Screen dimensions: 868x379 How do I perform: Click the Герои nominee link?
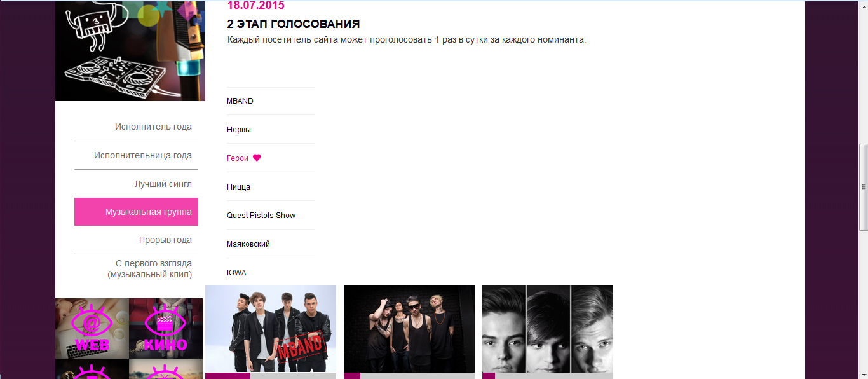238,158
